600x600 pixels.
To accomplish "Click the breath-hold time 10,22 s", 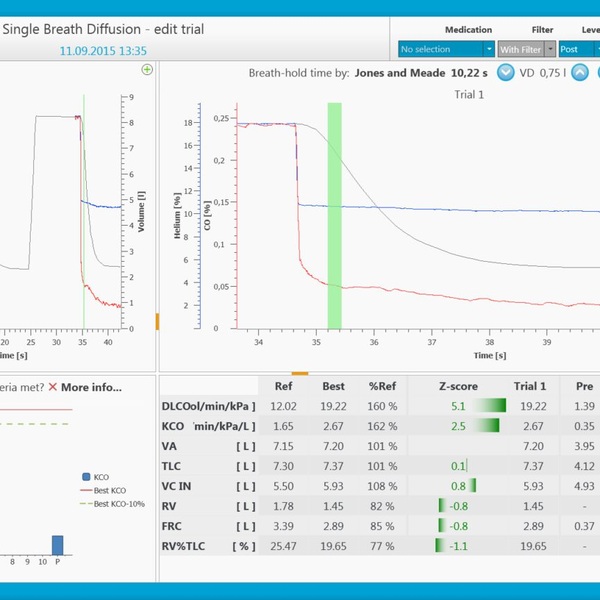I will coord(469,73).
